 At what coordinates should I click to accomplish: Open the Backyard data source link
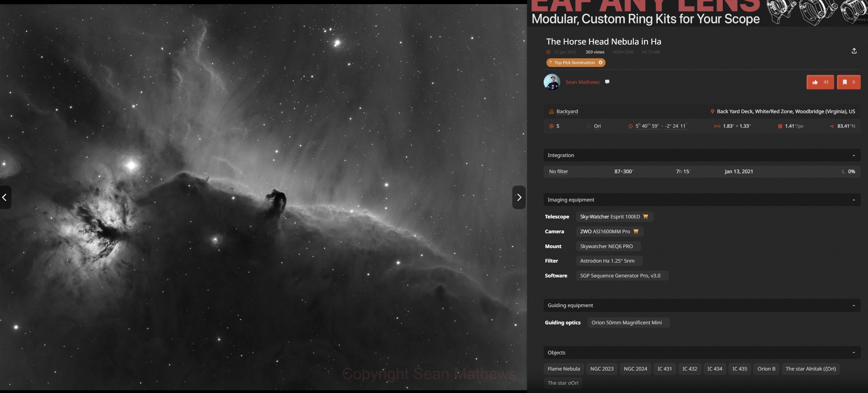567,111
